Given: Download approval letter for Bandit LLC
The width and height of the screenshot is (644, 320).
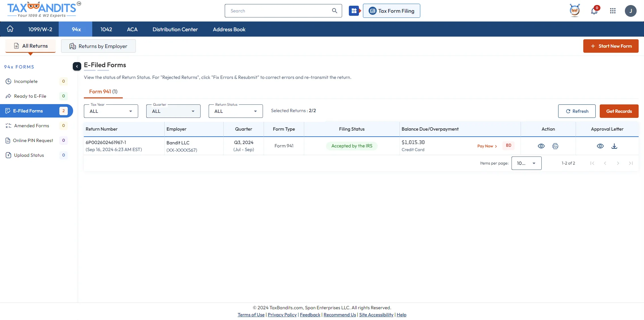Looking at the screenshot, I should coord(614,146).
